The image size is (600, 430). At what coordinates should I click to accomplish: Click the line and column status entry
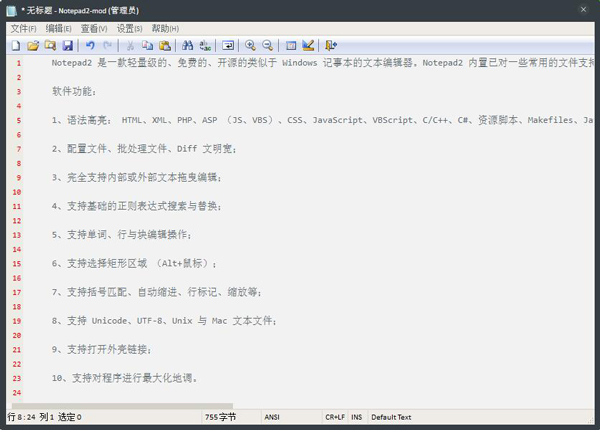pyautogui.click(x=44, y=417)
